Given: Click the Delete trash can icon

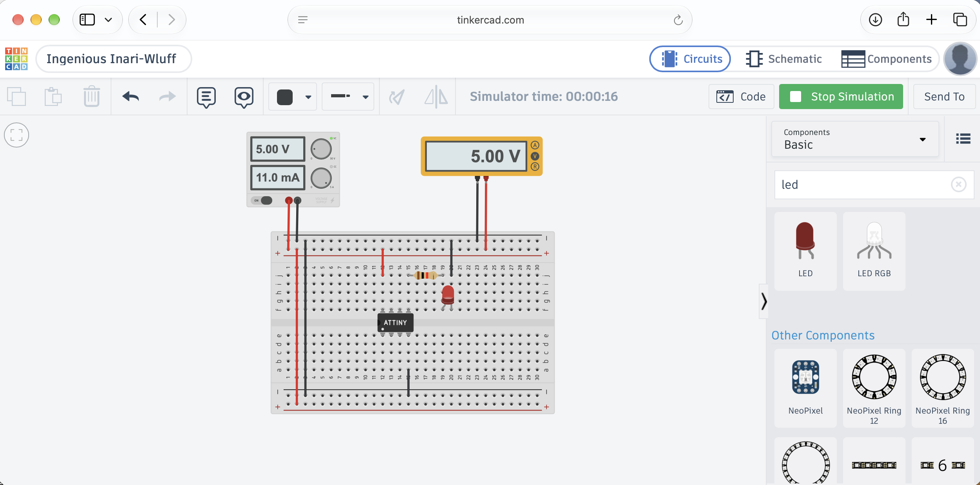Looking at the screenshot, I should [x=91, y=97].
